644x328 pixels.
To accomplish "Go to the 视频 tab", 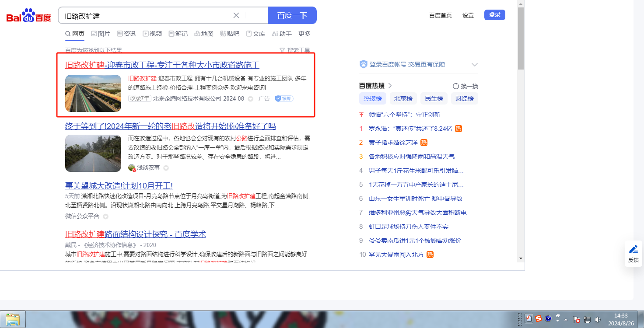I will point(152,34).
